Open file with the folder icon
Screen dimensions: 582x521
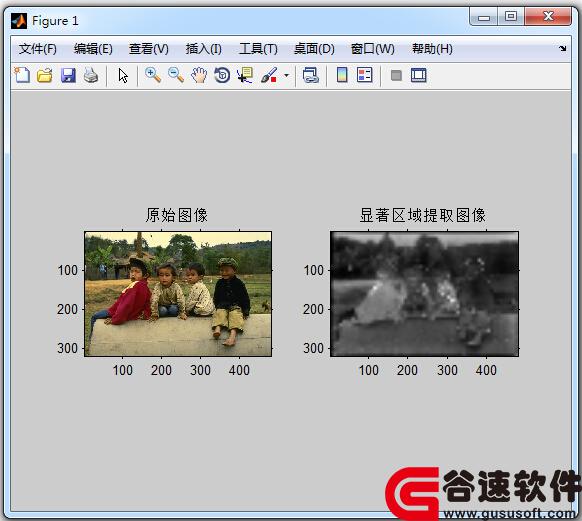(45, 75)
